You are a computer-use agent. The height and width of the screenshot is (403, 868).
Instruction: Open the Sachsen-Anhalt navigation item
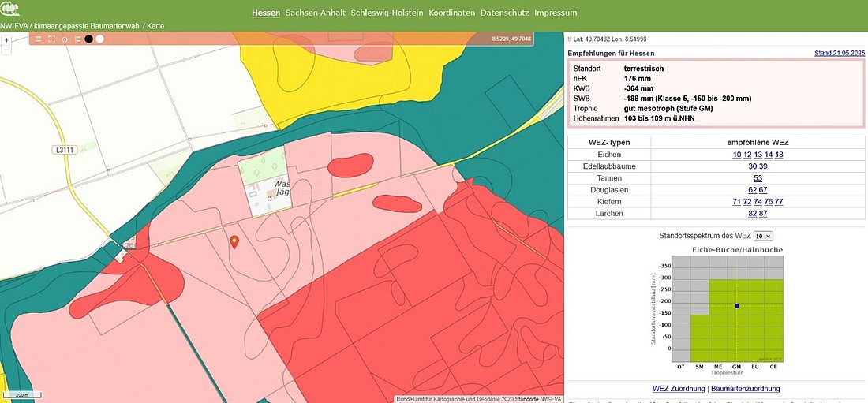tap(316, 13)
